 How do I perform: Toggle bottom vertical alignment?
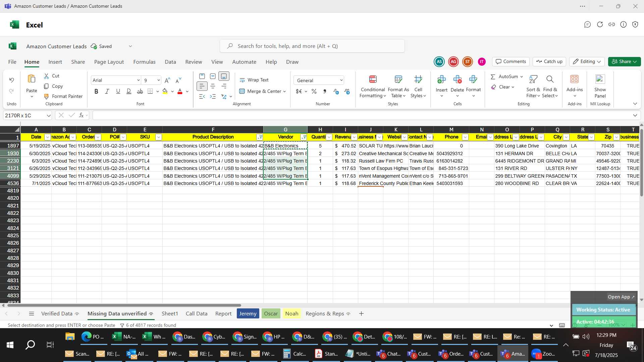point(224,76)
